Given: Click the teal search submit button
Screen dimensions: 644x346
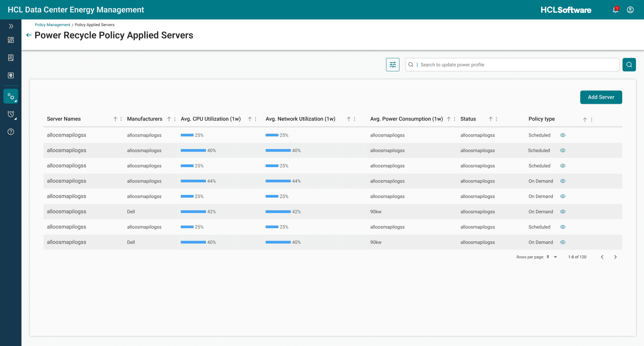Looking at the screenshot, I should coord(629,65).
